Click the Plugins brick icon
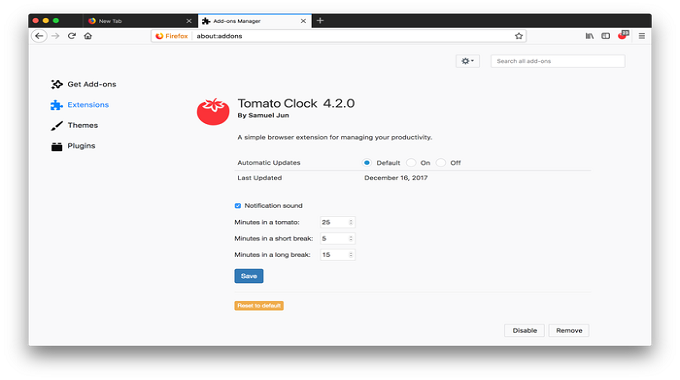The image size is (680, 380). pos(56,146)
